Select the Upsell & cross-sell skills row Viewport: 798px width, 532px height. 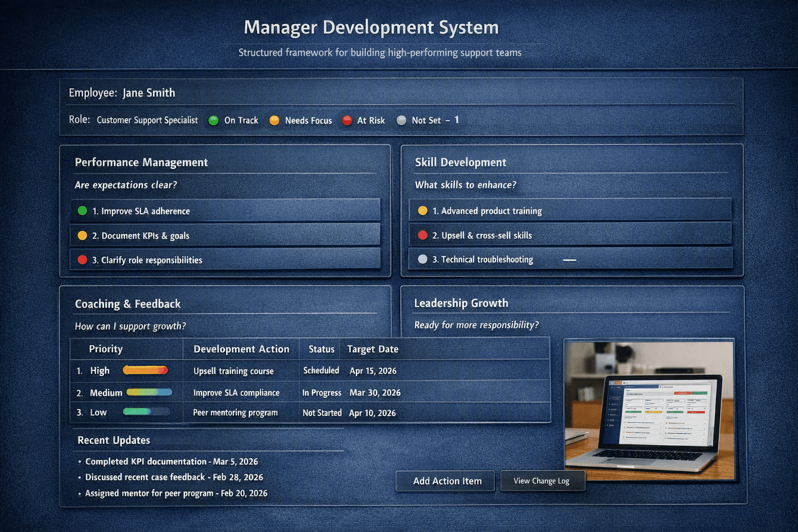(570, 234)
